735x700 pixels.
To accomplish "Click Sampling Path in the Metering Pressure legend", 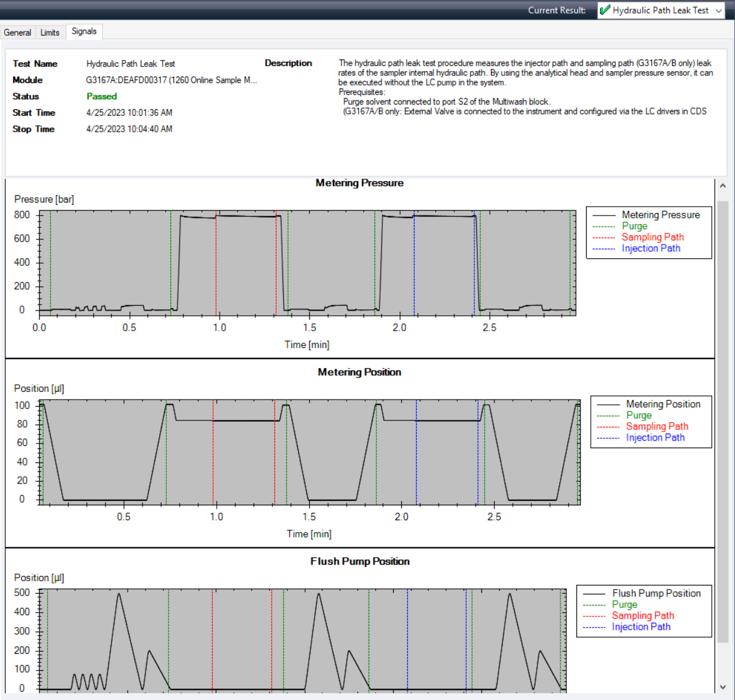I will point(652,237).
